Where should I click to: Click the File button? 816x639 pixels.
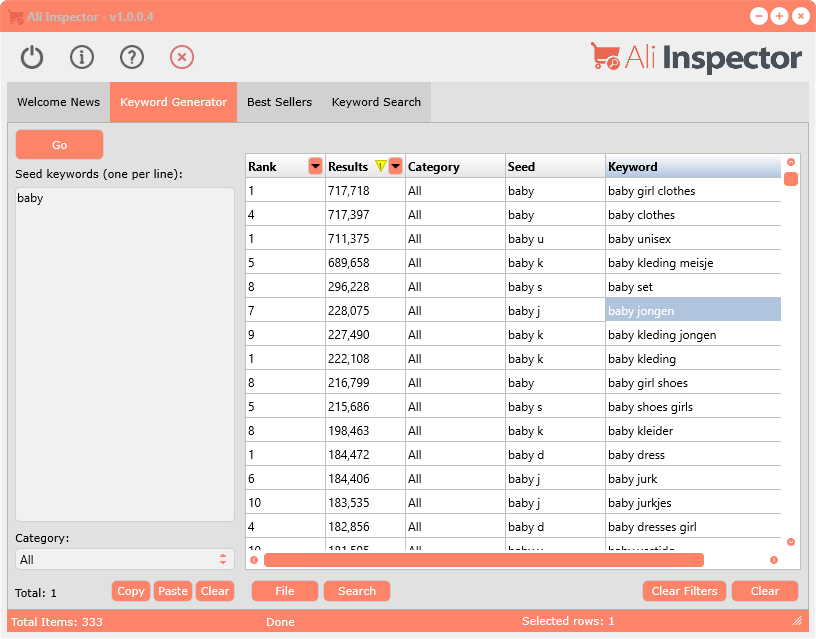pos(285,591)
